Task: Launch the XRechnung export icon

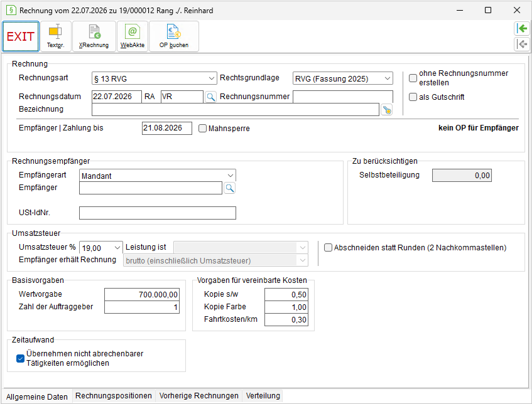Action: [94, 36]
